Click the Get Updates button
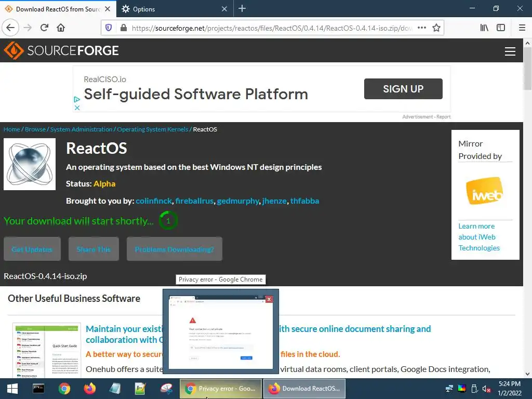The image size is (532, 399). click(x=32, y=249)
